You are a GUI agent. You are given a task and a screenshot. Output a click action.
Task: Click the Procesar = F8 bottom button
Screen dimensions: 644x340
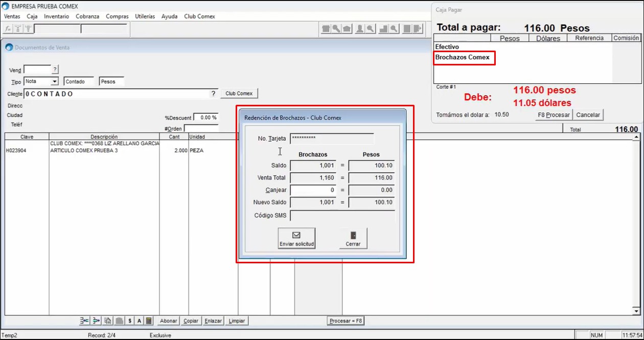[x=346, y=321]
